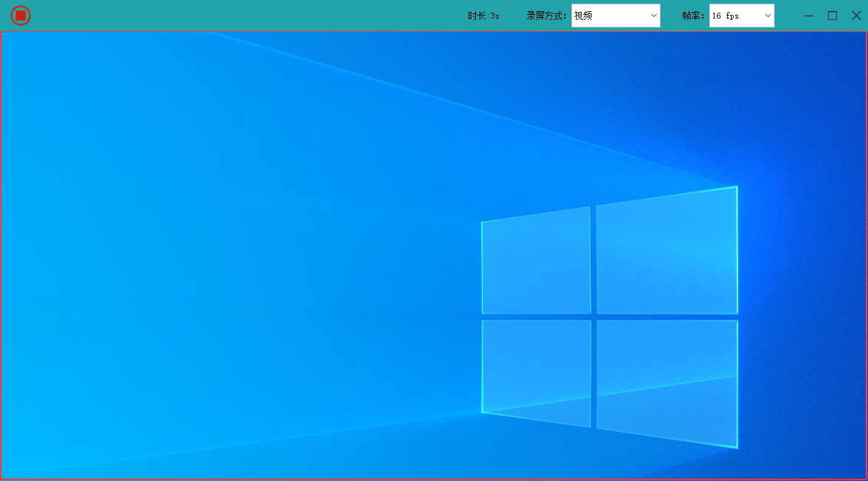The width and height of the screenshot is (868, 481).
Task: Open the 帧率 frame rate dropdown
Action: [x=742, y=16]
